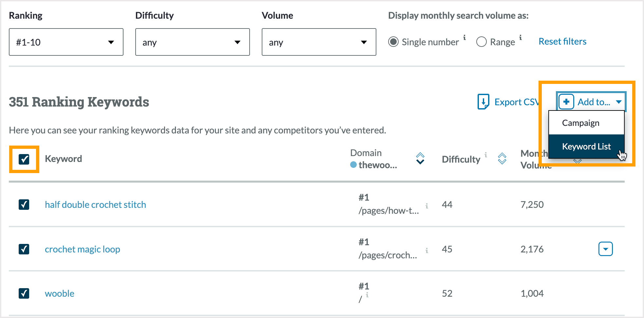Click info icon next to Single number
The height and width of the screenshot is (318, 644).
tap(464, 37)
